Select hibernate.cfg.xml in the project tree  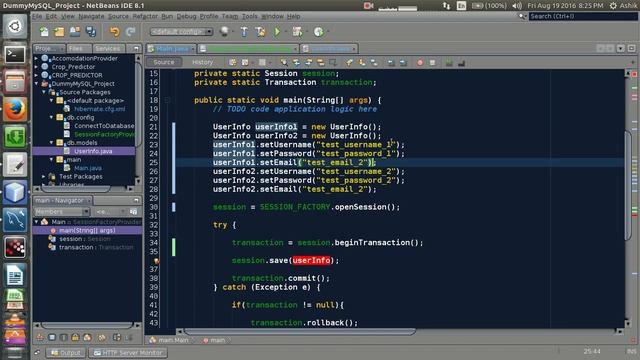pyautogui.click(x=99, y=109)
